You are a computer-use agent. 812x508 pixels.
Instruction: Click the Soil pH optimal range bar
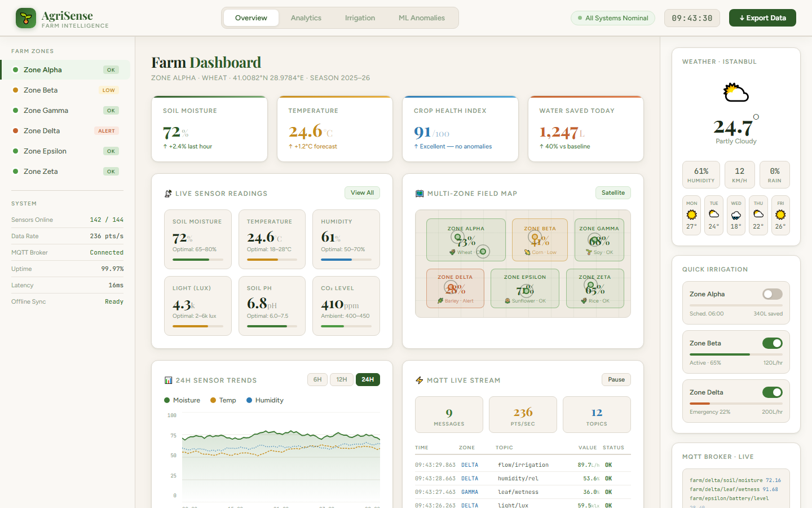(x=272, y=326)
